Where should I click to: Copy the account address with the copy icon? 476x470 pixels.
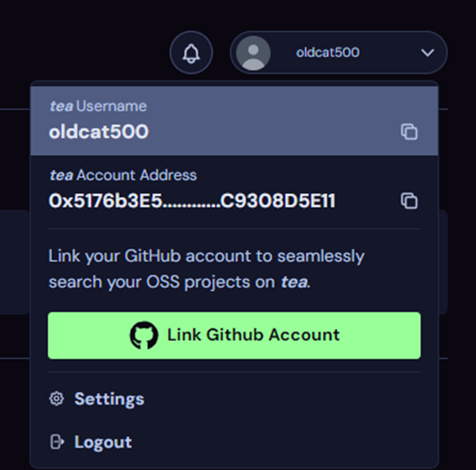point(408,201)
